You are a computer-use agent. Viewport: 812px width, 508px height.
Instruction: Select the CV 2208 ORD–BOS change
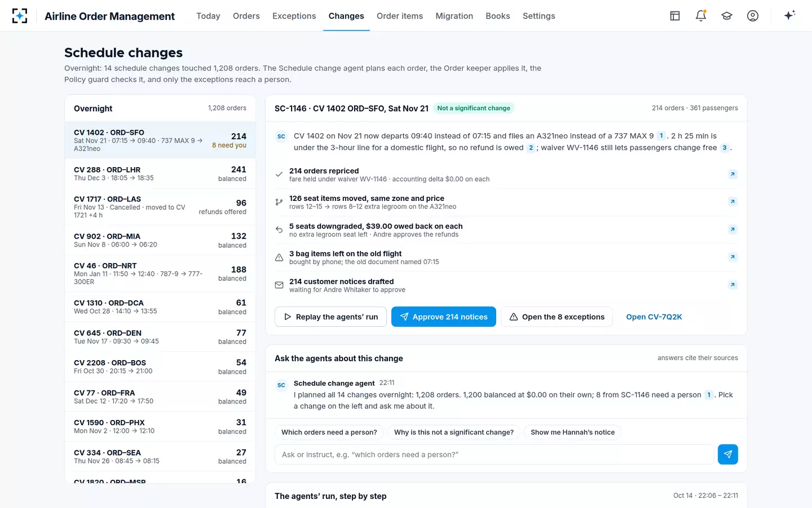pyautogui.click(x=160, y=367)
